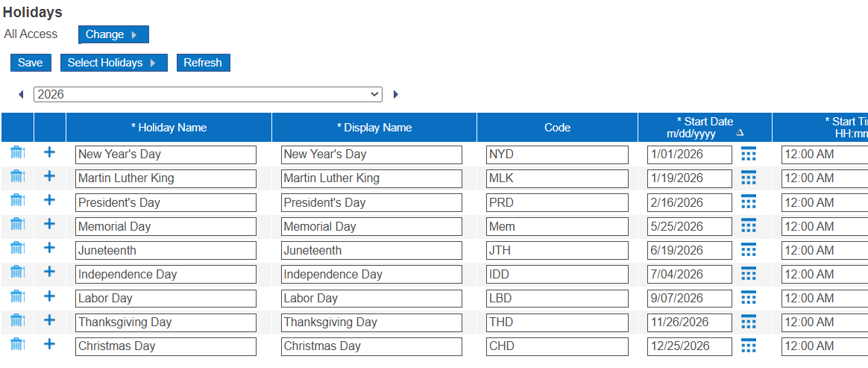Delete the Martin Luther King row
868x368 pixels.
click(18, 176)
